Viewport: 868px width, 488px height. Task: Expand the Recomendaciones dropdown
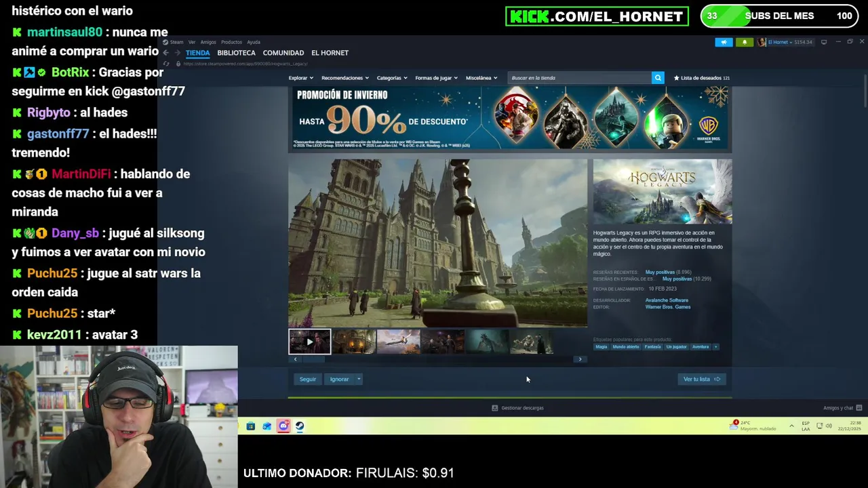(x=344, y=78)
